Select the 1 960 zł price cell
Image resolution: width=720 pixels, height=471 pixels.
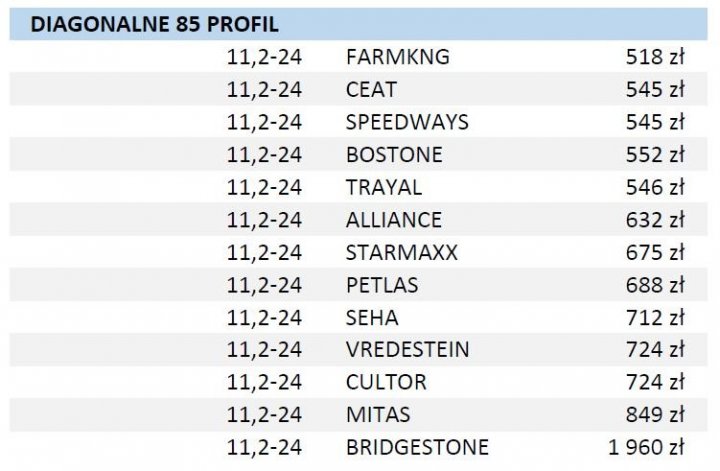pos(645,447)
